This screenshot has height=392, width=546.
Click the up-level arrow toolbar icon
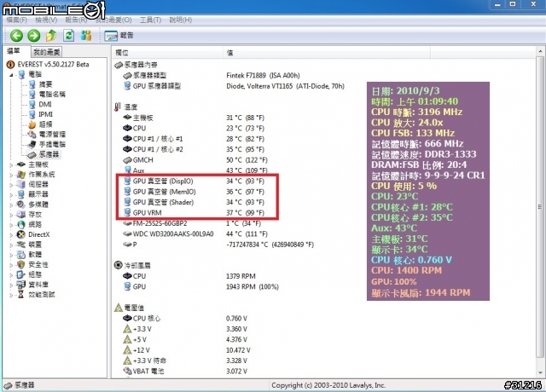[51, 35]
